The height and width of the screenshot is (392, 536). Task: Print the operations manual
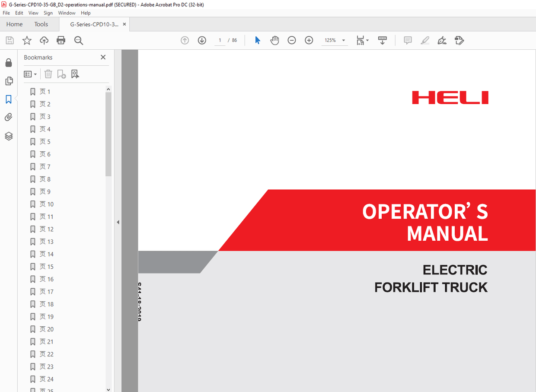tap(61, 40)
